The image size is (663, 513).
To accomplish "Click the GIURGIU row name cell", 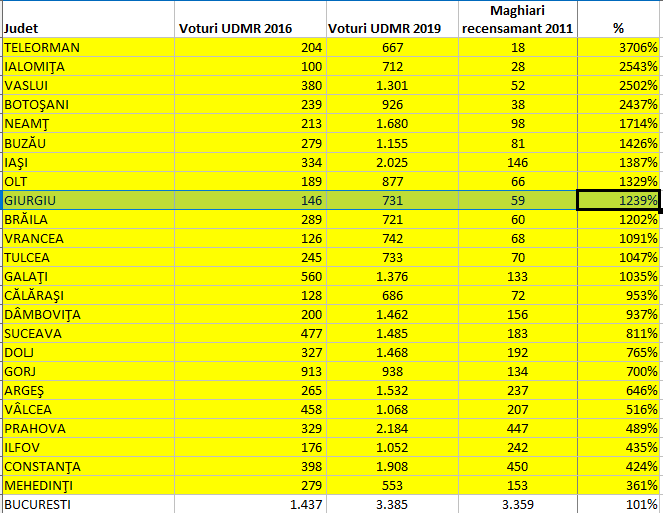I will point(88,200).
